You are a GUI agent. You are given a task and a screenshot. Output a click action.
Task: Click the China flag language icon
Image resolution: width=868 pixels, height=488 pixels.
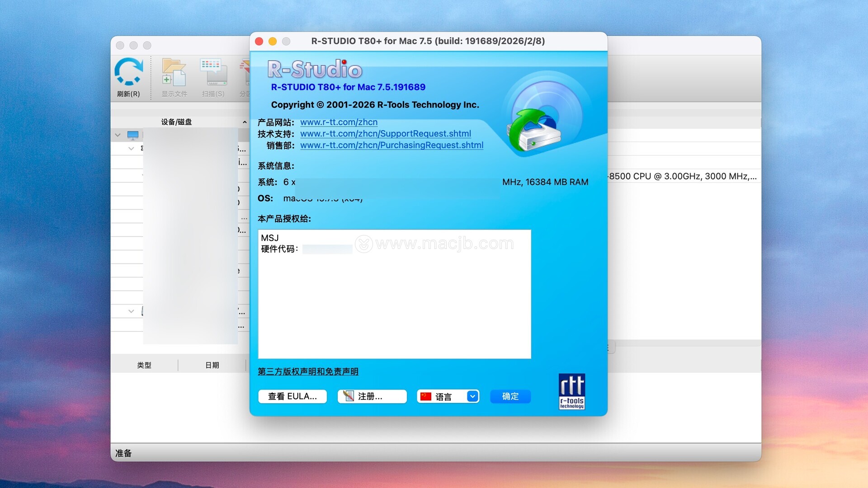click(425, 396)
